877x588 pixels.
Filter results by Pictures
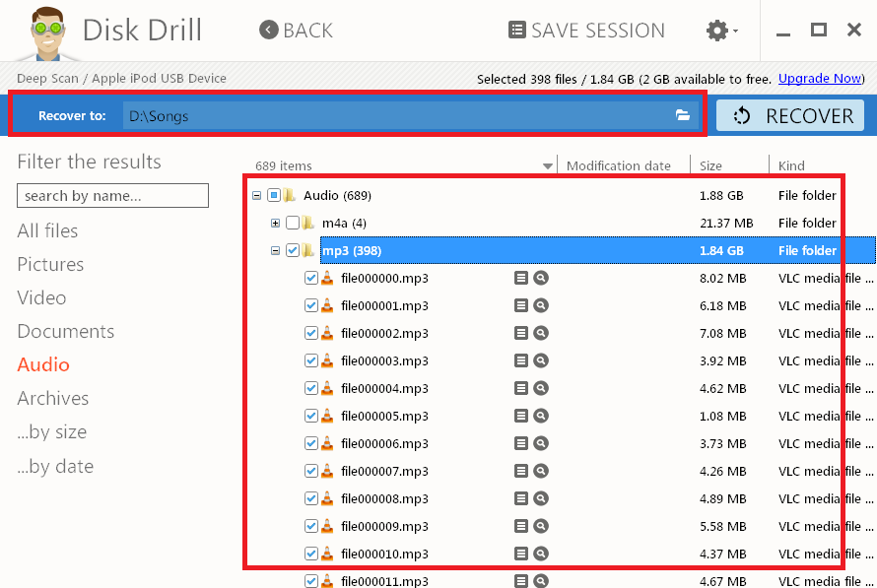pos(50,264)
